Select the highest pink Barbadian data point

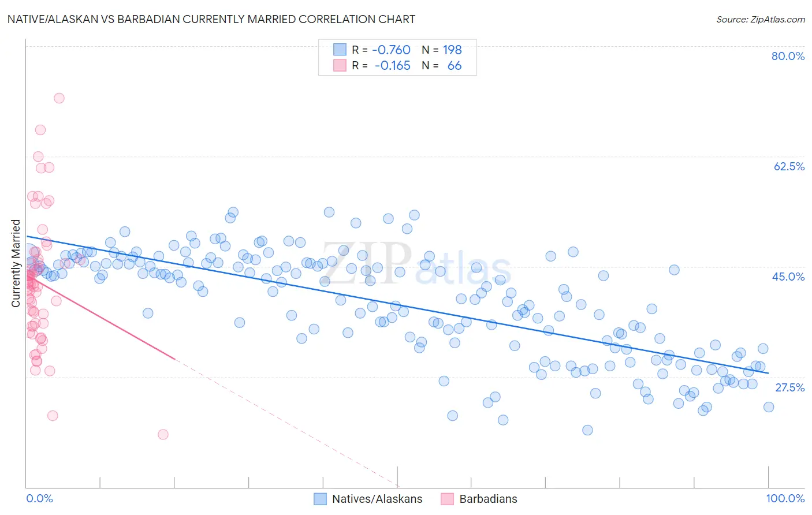click(59, 98)
